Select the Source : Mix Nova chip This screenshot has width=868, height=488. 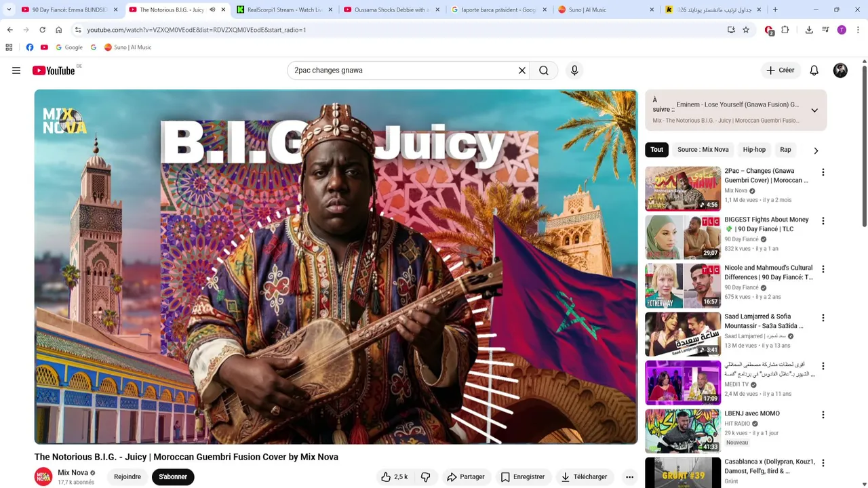(x=703, y=150)
